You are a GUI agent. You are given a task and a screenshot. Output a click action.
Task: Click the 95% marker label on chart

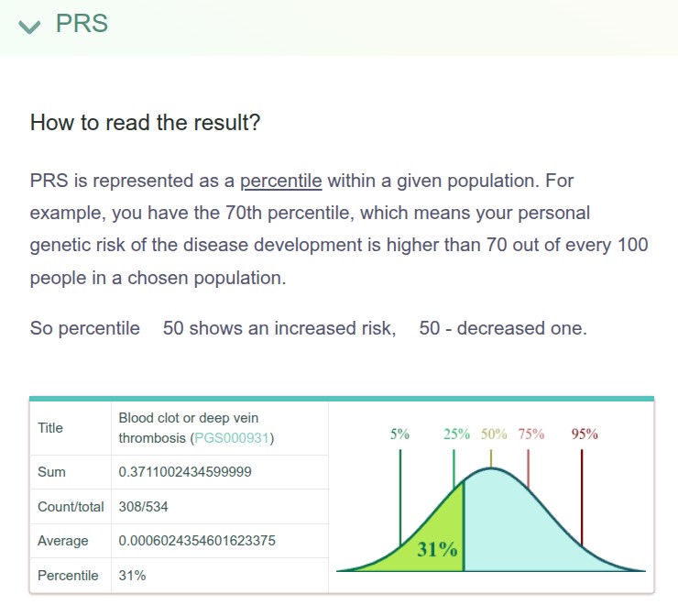coord(585,434)
